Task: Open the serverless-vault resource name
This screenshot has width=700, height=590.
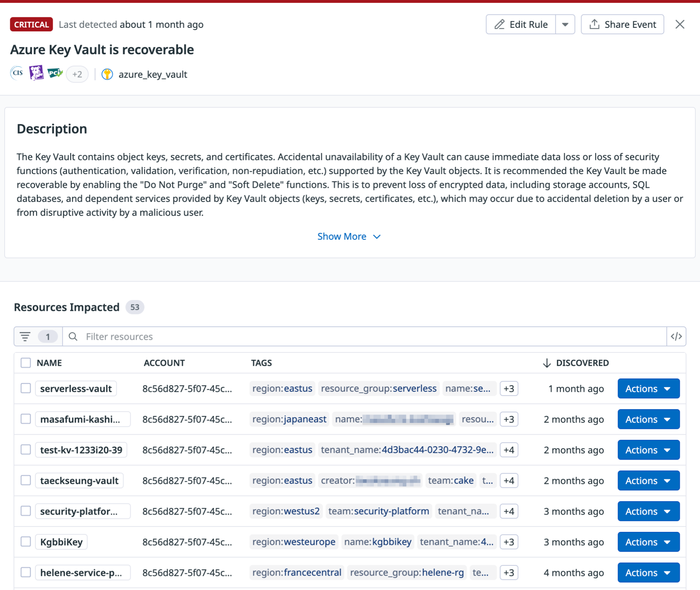Action: [76, 389]
